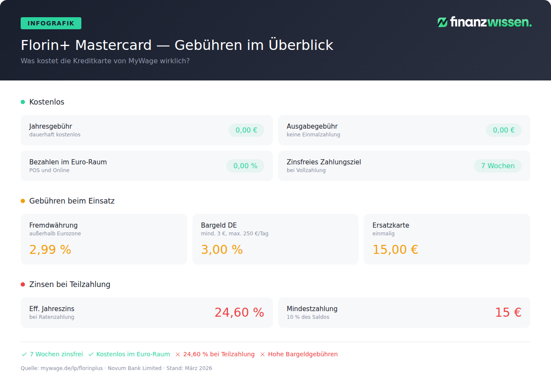Click the checkmark before 7 Wochen zinsfrei

[24, 354]
